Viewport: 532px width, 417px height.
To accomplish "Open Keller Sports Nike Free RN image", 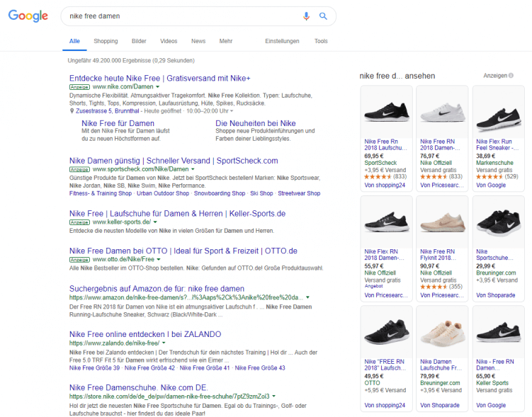I will (x=498, y=332).
